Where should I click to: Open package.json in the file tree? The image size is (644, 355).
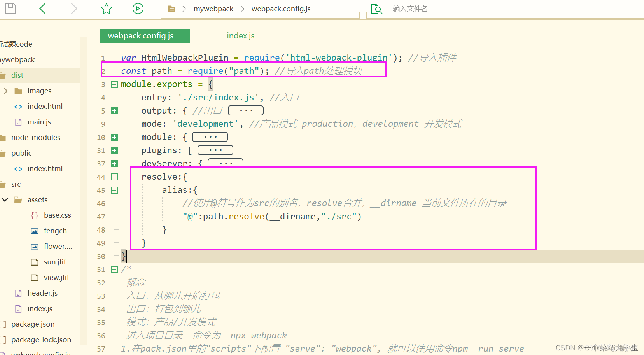pyautogui.click(x=33, y=324)
